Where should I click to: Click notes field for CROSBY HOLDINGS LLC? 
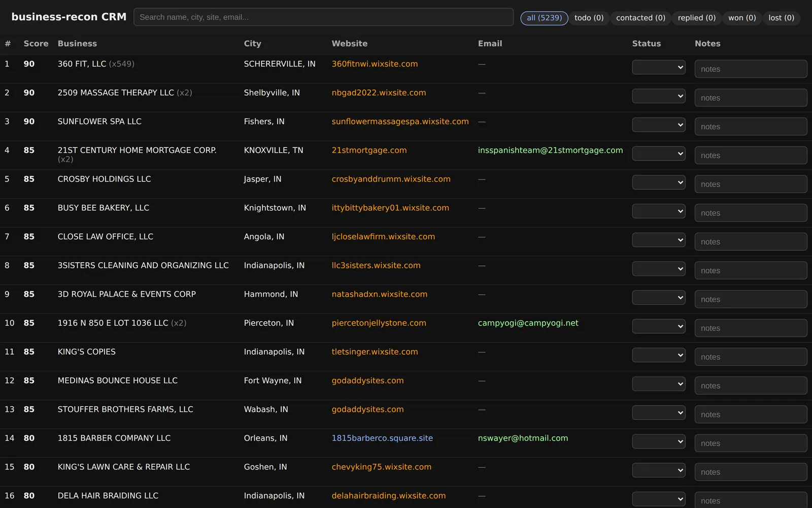751,184
